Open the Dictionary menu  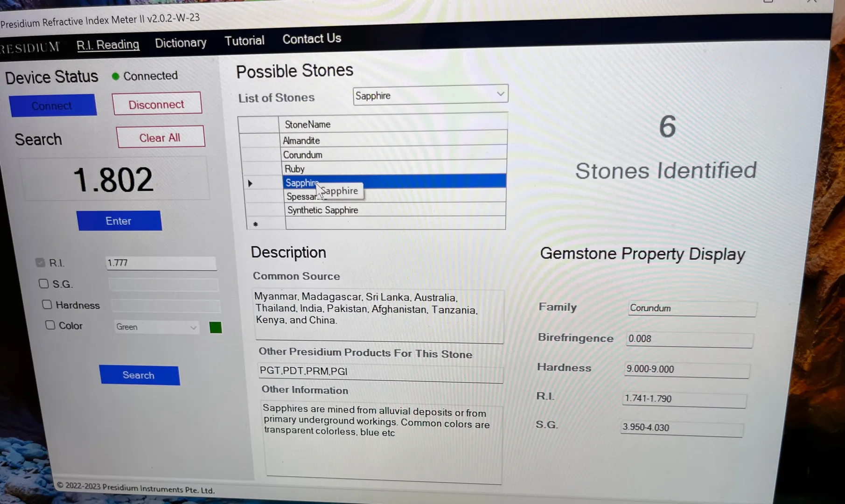pos(181,43)
